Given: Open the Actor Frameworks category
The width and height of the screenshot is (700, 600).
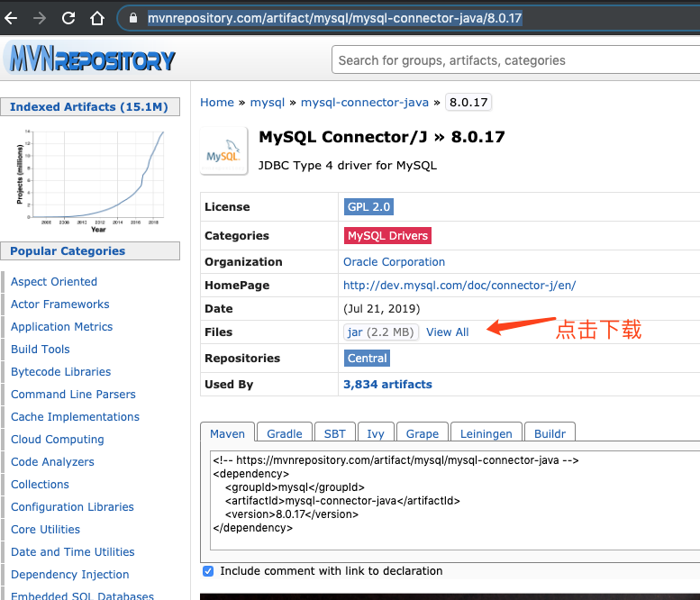Looking at the screenshot, I should click(x=59, y=304).
